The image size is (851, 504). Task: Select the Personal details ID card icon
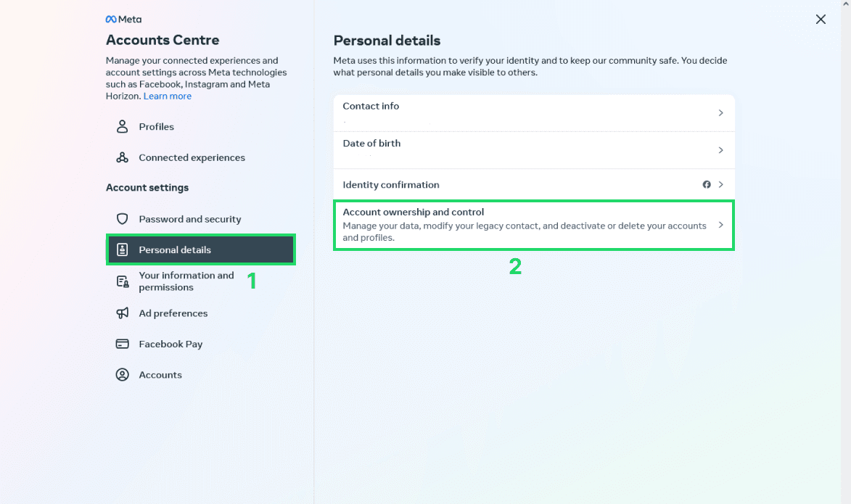tap(122, 249)
